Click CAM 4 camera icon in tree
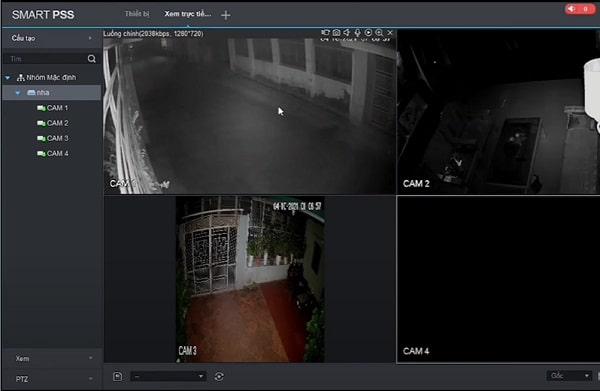 tap(41, 153)
